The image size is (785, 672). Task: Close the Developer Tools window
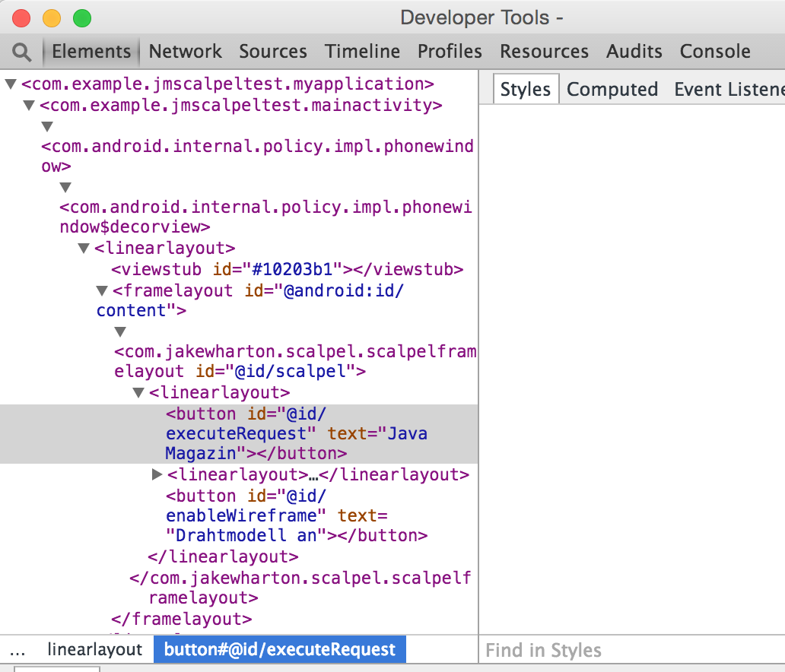22,18
